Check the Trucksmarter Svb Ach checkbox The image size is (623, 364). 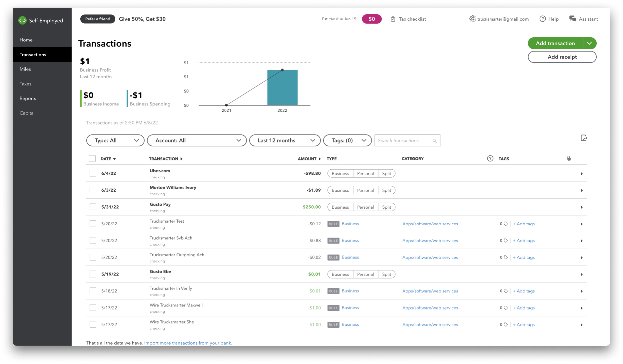(x=93, y=241)
